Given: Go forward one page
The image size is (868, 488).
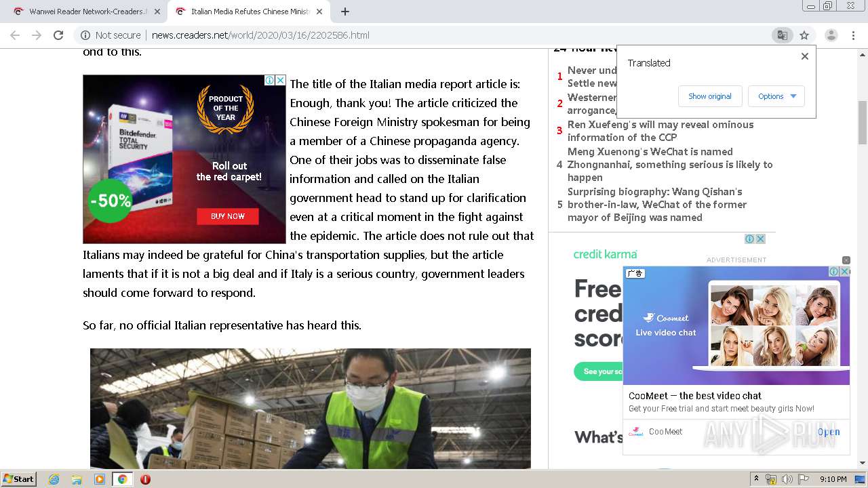Looking at the screenshot, I should (x=37, y=35).
